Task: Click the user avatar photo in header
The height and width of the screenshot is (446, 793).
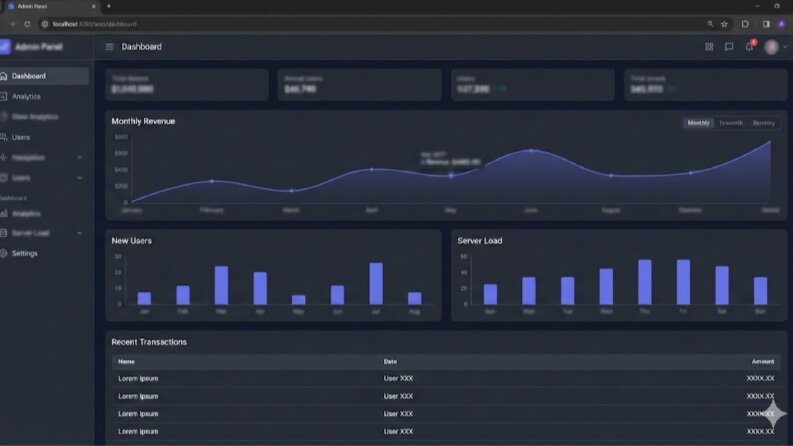Action: 771,47
